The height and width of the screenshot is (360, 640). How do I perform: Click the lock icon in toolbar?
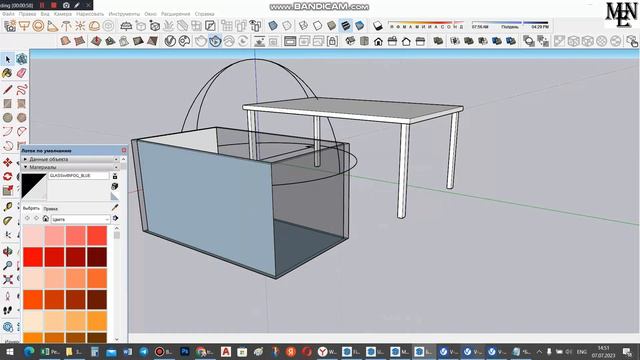tap(332, 41)
